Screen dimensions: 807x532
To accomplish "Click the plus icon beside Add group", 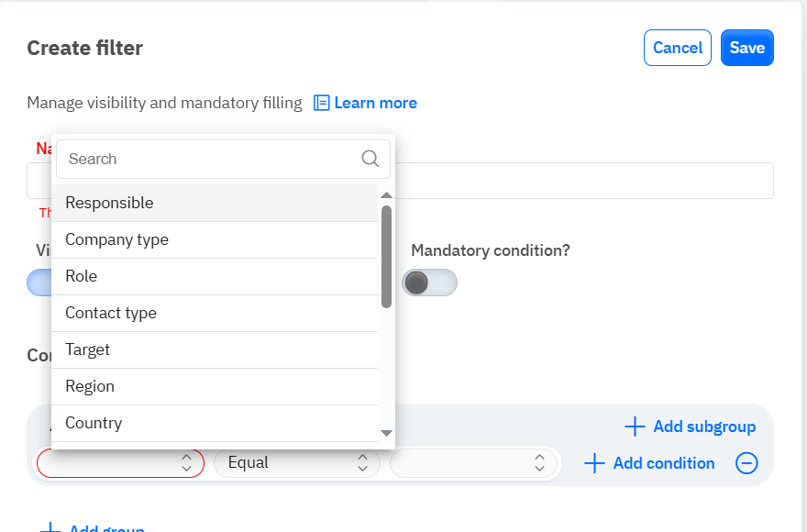I will point(50,528).
